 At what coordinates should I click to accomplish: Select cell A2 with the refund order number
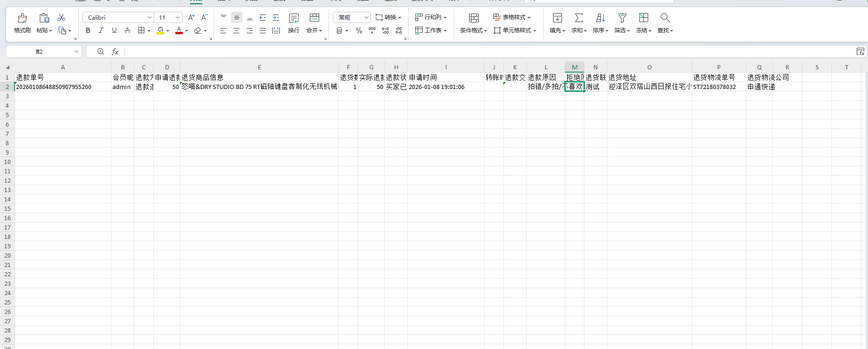(63, 87)
